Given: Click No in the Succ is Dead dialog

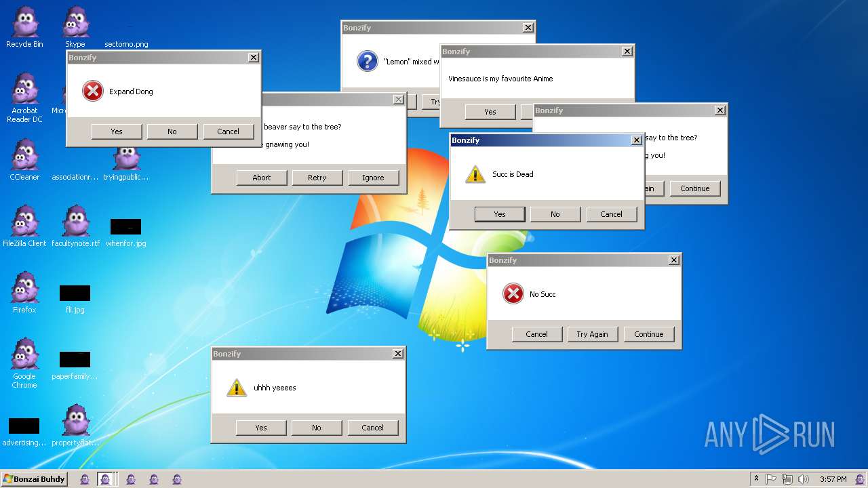Looking at the screenshot, I should tap(555, 214).
